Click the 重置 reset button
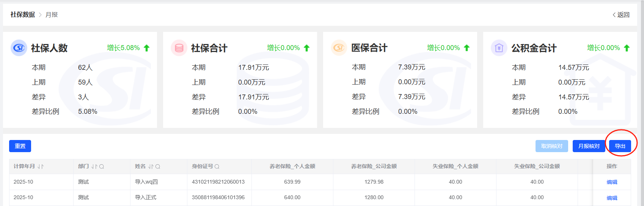Screen dimensions: 644x206 [20, 146]
